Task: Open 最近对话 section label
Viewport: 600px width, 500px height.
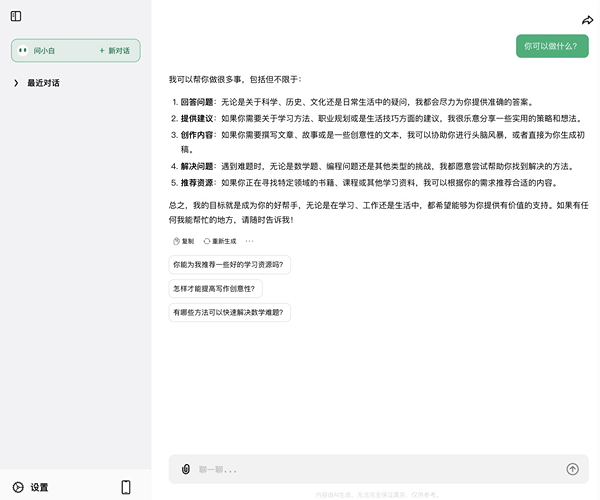Action: click(x=43, y=83)
